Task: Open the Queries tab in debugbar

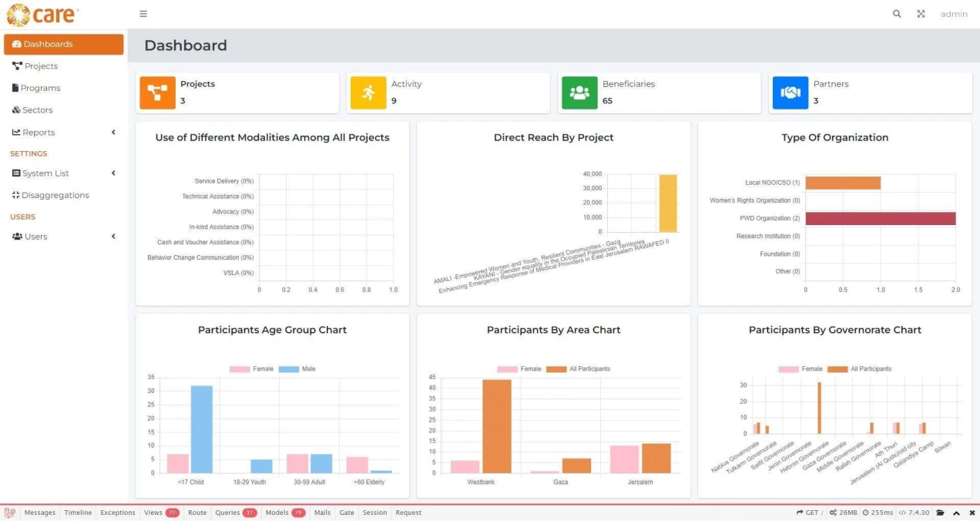Action: click(x=235, y=513)
